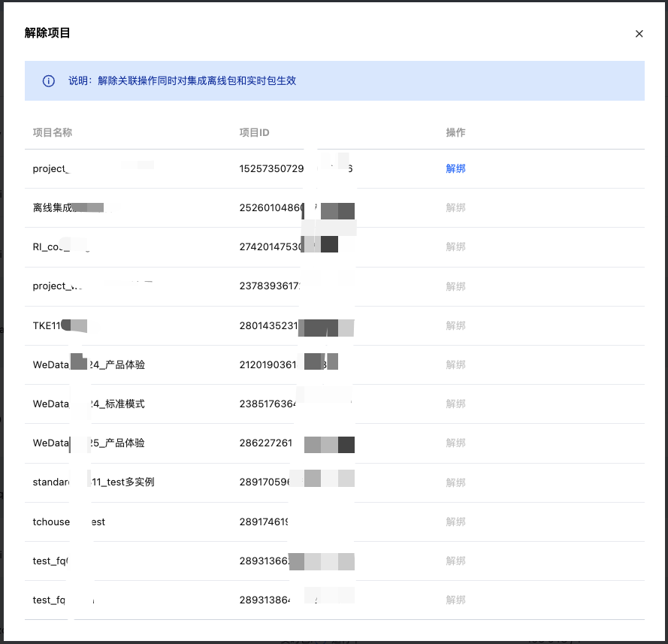The height and width of the screenshot is (644, 668).
Task: Click the 项目ID column header
Action: [x=254, y=132]
